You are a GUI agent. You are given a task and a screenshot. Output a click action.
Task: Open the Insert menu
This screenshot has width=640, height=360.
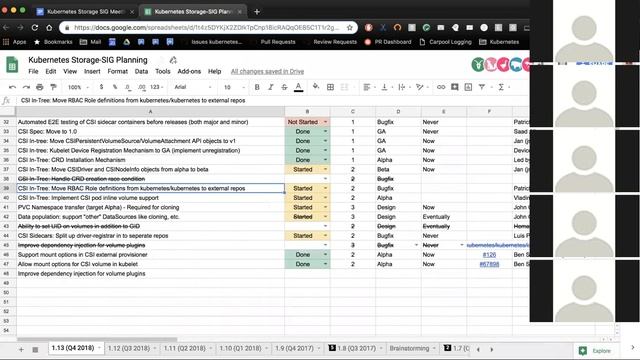tap(92, 71)
